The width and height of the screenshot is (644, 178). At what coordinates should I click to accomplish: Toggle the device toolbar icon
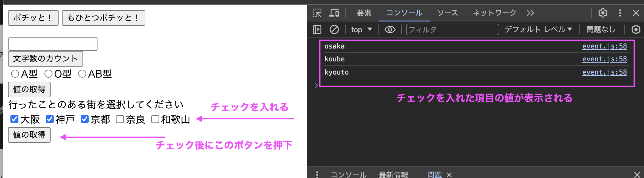coord(334,13)
